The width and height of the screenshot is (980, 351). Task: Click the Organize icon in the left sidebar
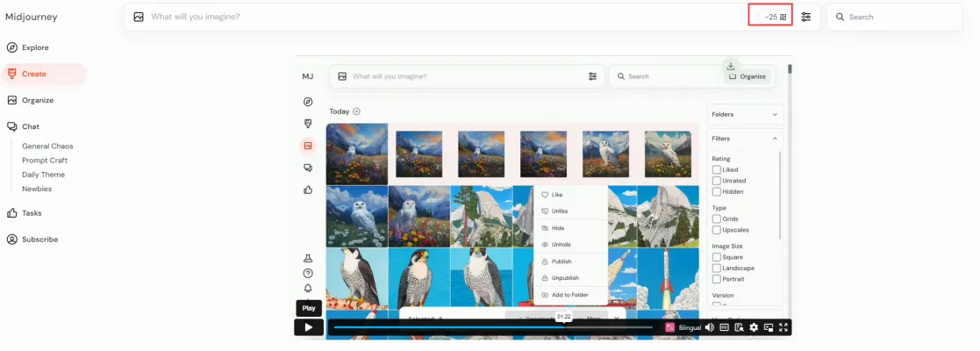click(12, 100)
